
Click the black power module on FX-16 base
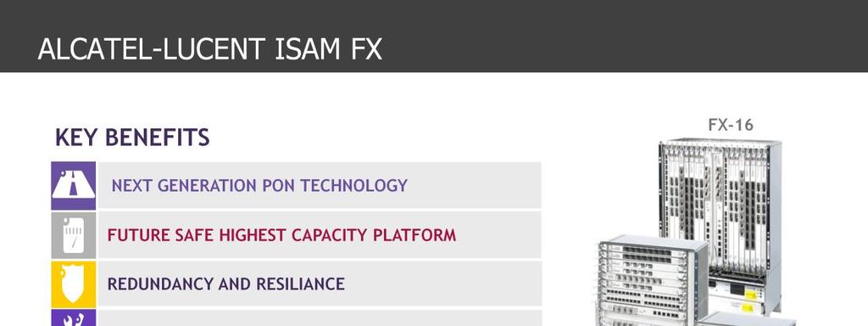tap(738, 289)
